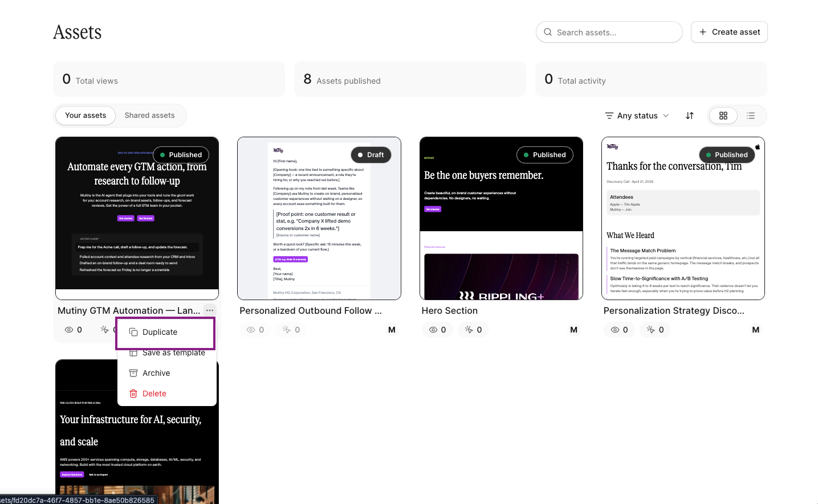Viewport: 818px width, 504px height.
Task: Click the views eye icon on Personalized Outbound
Action: click(x=251, y=330)
